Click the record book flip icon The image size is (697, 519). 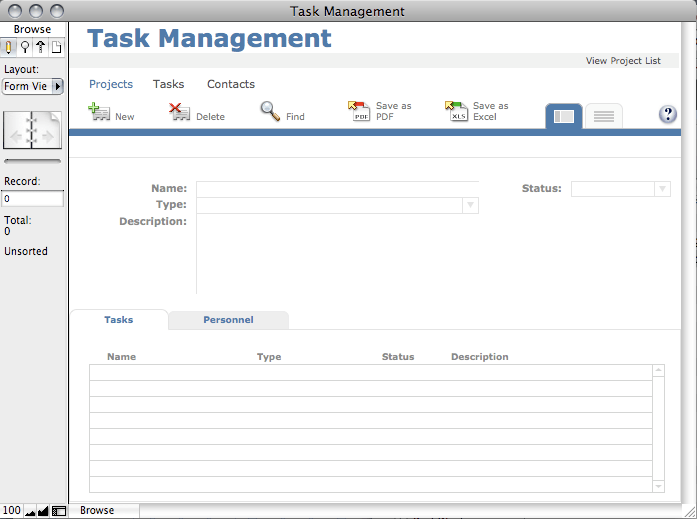[x=32, y=130]
